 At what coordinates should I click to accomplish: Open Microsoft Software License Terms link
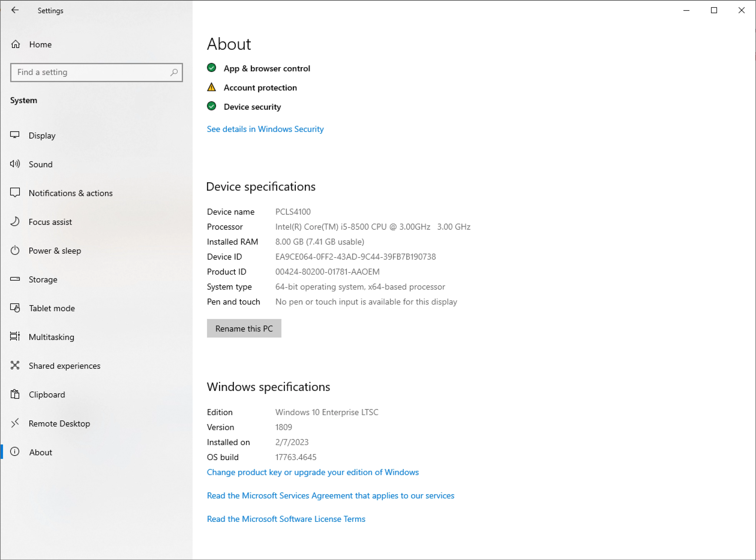click(x=286, y=519)
